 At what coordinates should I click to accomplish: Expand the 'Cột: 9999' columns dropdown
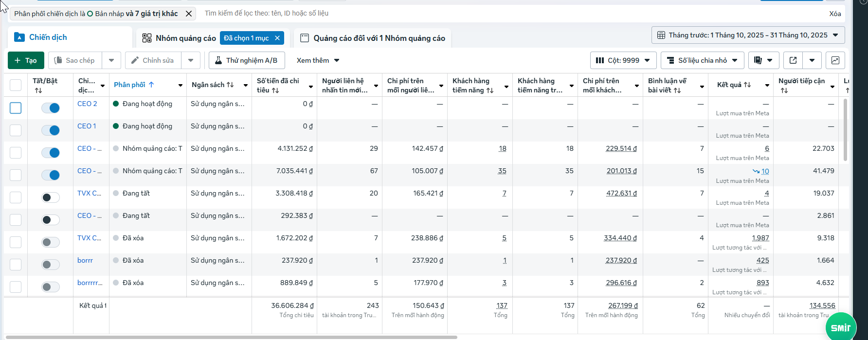click(x=623, y=60)
